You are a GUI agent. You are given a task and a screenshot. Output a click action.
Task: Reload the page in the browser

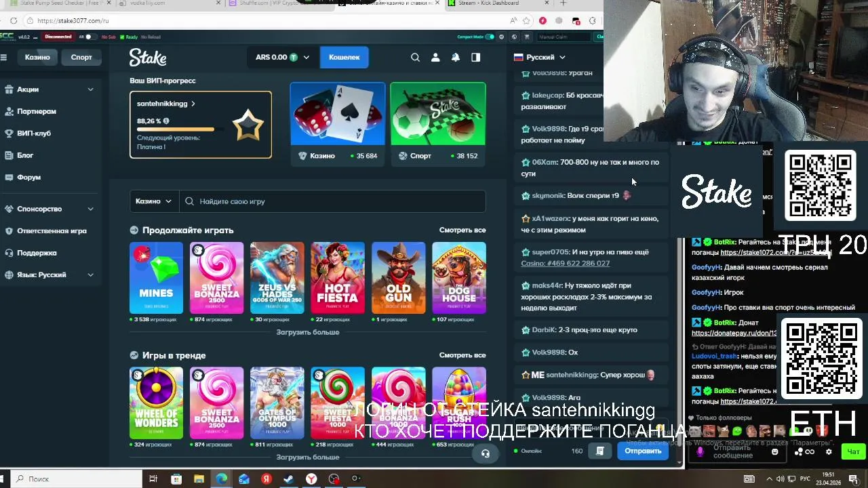(14, 20)
